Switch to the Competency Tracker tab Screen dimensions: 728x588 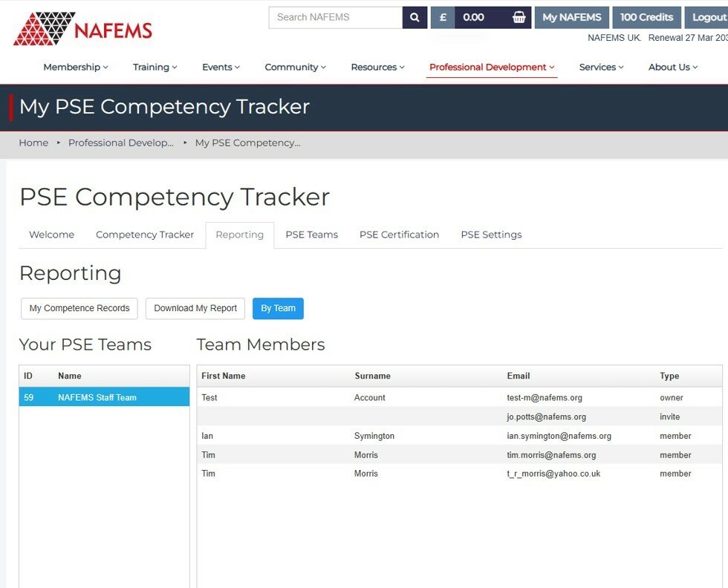(x=145, y=235)
